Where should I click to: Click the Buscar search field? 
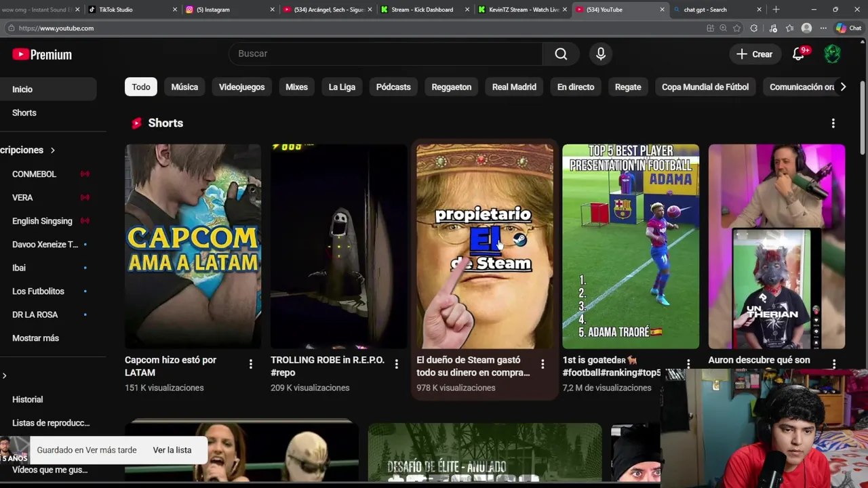pyautogui.click(x=385, y=54)
